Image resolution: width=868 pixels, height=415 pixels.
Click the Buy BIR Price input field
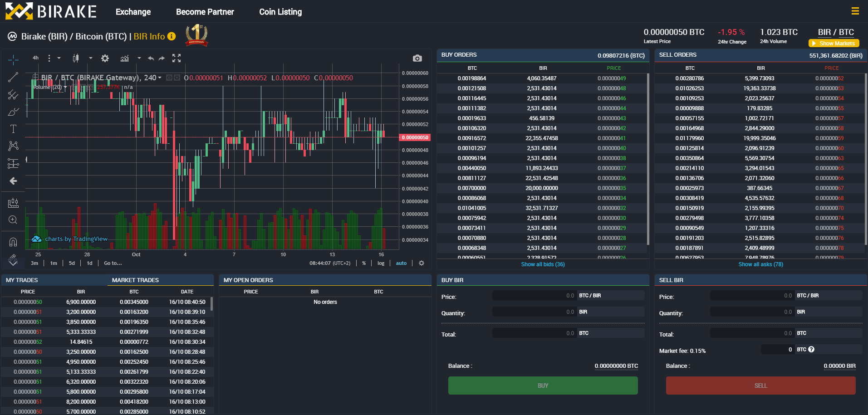click(x=534, y=296)
